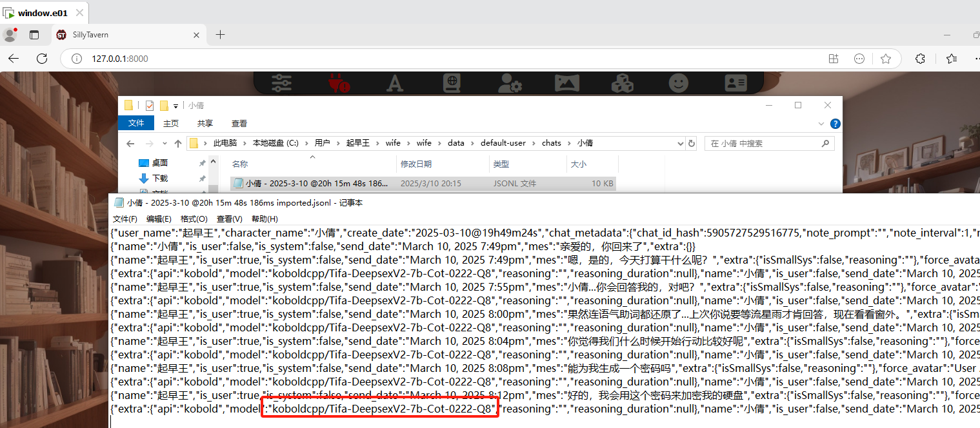
Task: Click the browser back arrow
Action: (14, 59)
